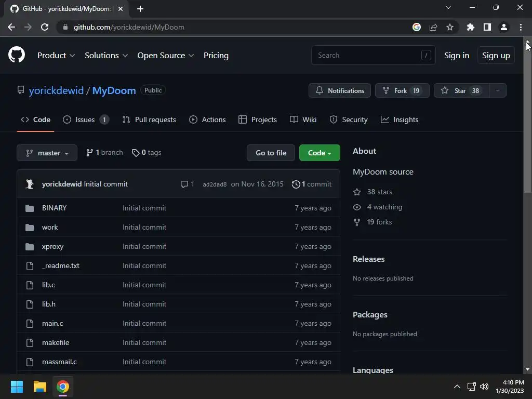This screenshot has height=399, width=532.
Task: Open the volume icon in the system tray
Action: click(x=484, y=387)
